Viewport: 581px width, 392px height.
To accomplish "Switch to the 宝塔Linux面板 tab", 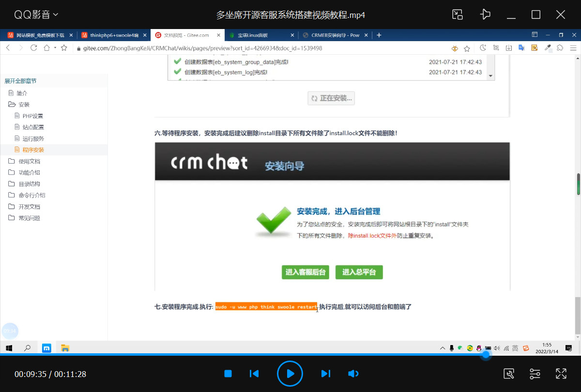I will coord(261,35).
